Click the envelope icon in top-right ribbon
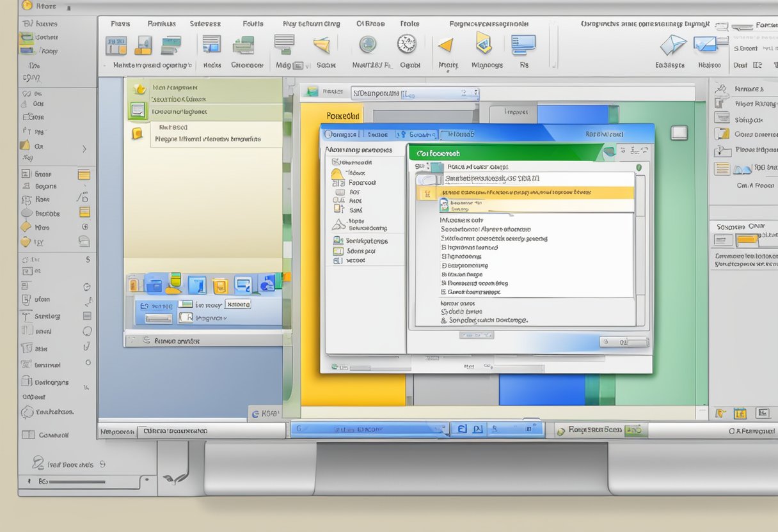The image size is (778, 532). click(x=672, y=45)
